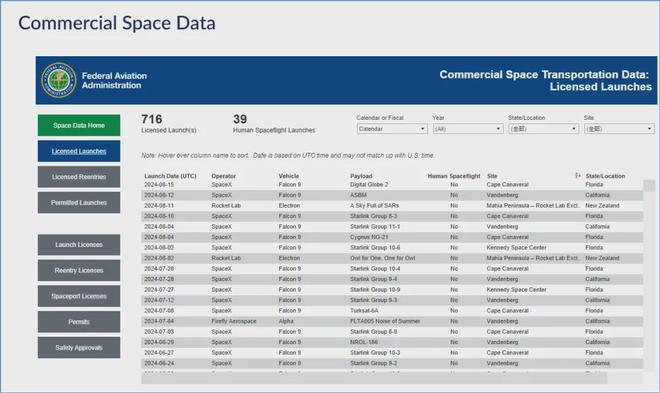Screen dimensions: 660x393
Task: Open the Year filter dropdown
Action: [468, 129]
